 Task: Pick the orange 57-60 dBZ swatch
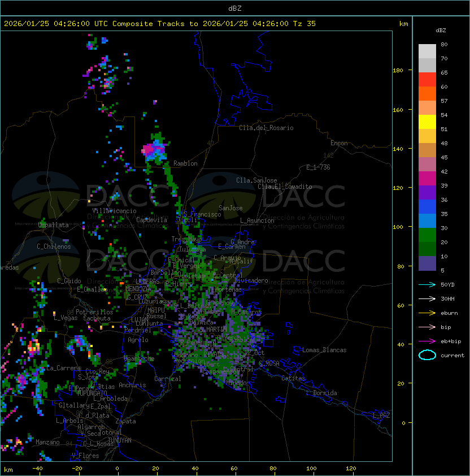click(x=427, y=93)
